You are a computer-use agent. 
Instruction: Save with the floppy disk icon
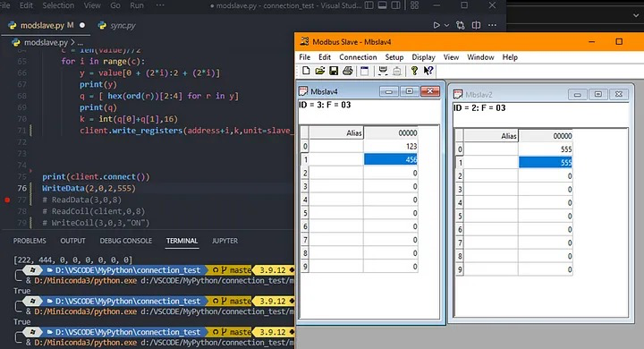pos(334,71)
